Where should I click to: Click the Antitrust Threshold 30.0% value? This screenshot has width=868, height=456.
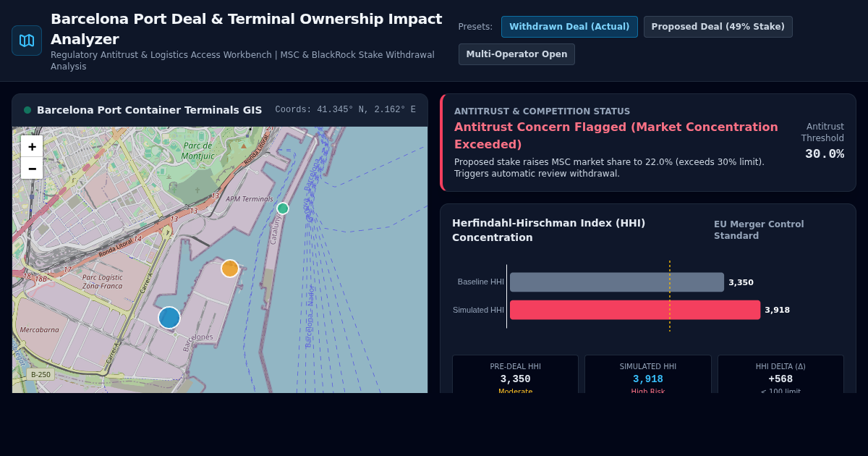tap(825, 154)
